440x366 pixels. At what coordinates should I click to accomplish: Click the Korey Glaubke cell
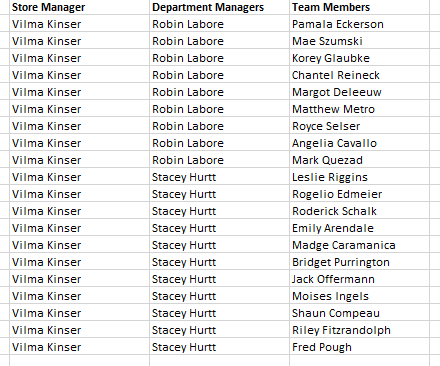[x=359, y=58]
